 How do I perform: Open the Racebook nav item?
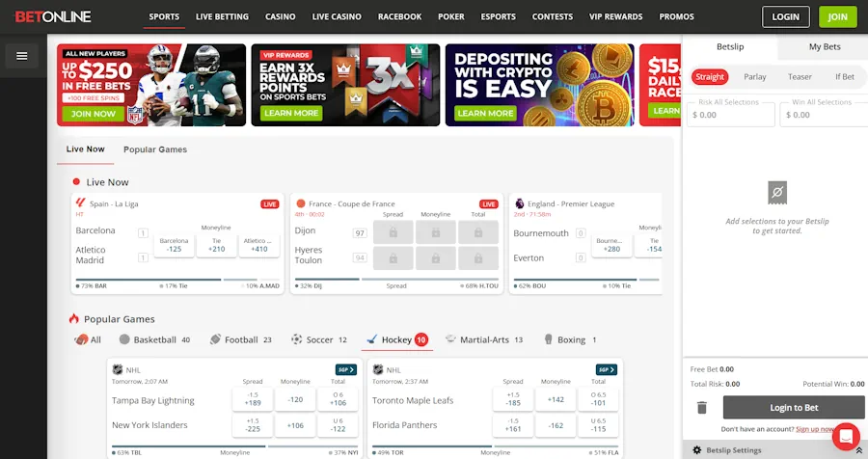(x=399, y=16)
